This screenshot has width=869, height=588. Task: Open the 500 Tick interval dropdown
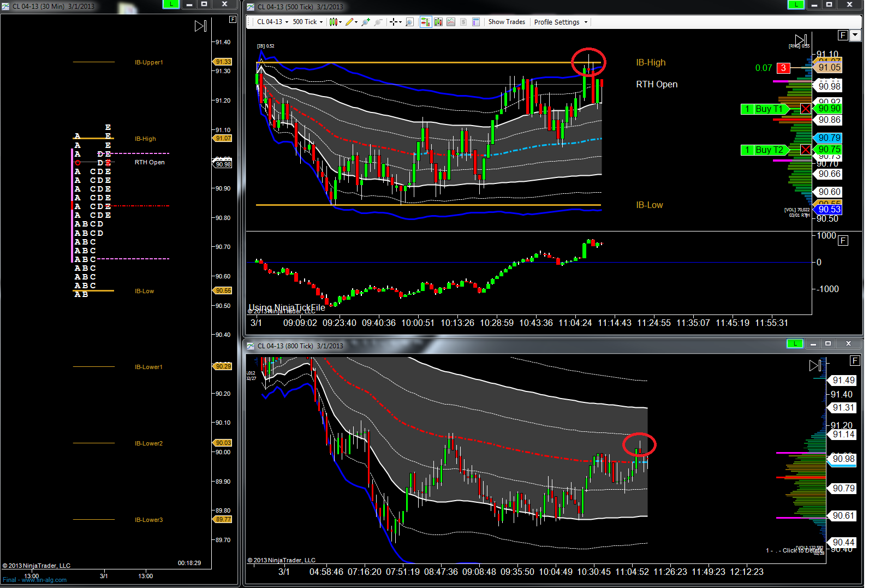point(308,22)
